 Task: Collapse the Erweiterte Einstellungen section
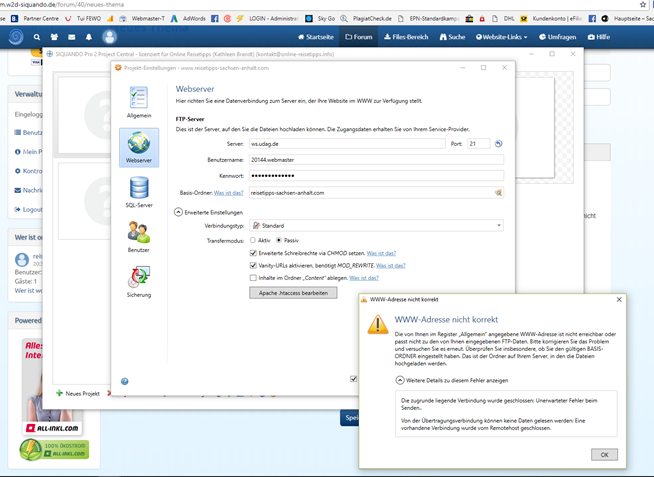point(179,212)
